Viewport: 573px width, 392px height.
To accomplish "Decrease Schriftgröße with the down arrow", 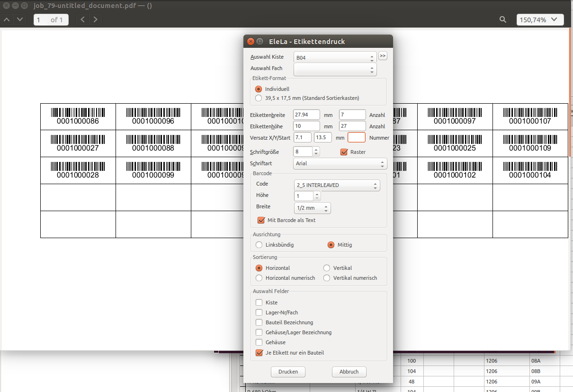I will [x=316, y=154].
